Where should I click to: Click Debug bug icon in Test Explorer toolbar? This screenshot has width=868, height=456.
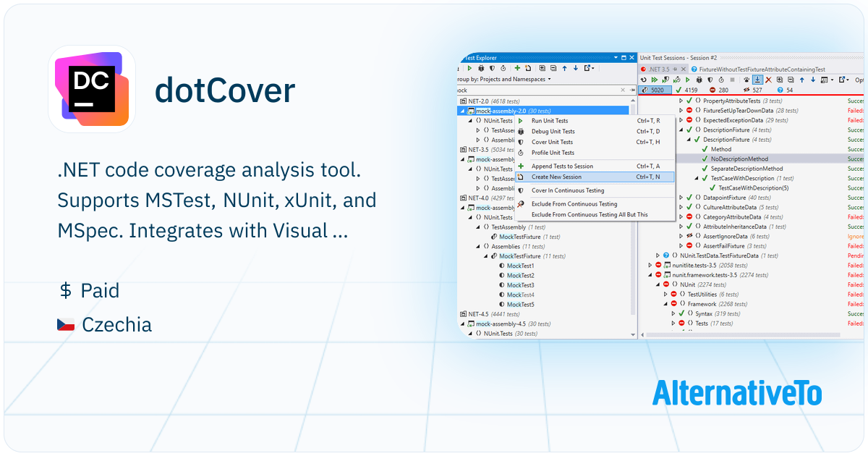point(481,68)
